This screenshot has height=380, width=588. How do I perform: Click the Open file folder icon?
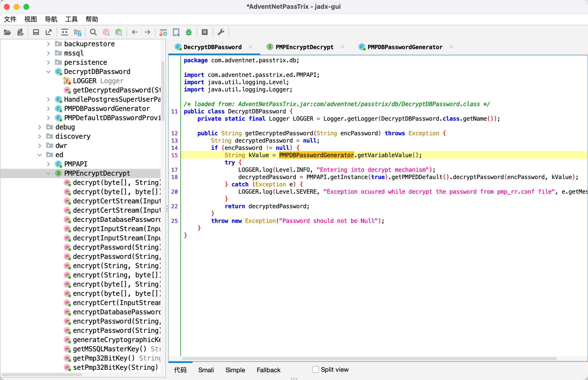(x=7, y=32)
